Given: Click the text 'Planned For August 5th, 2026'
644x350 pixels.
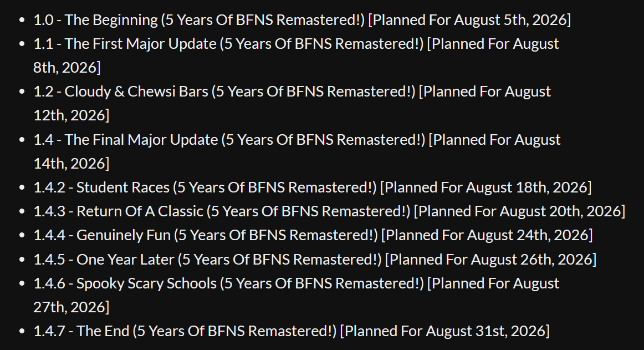Looking at the screenshot, I should (x=469, y=20).
